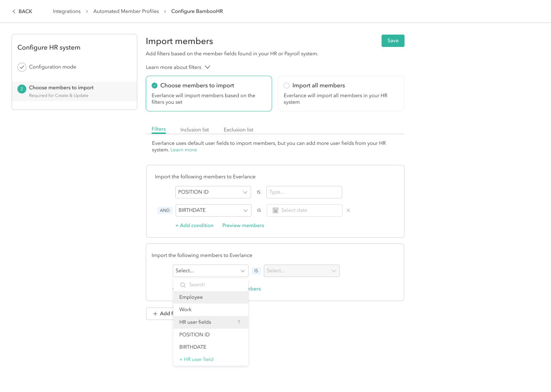Open the disabled value 'Select...' dropdown
This screenshot has width=551, height=392.
coord(302,271)
